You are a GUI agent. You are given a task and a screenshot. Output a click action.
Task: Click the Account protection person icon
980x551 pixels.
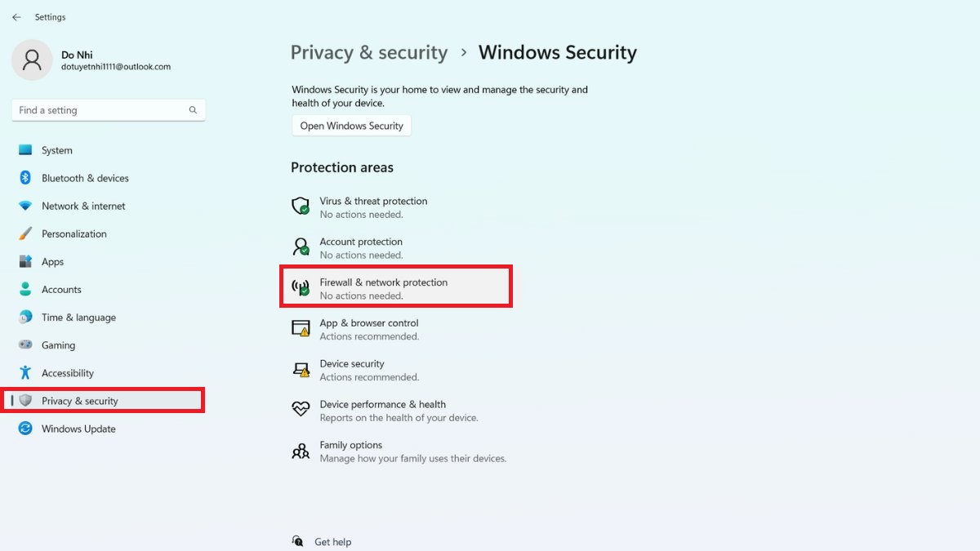coord(301,247)
